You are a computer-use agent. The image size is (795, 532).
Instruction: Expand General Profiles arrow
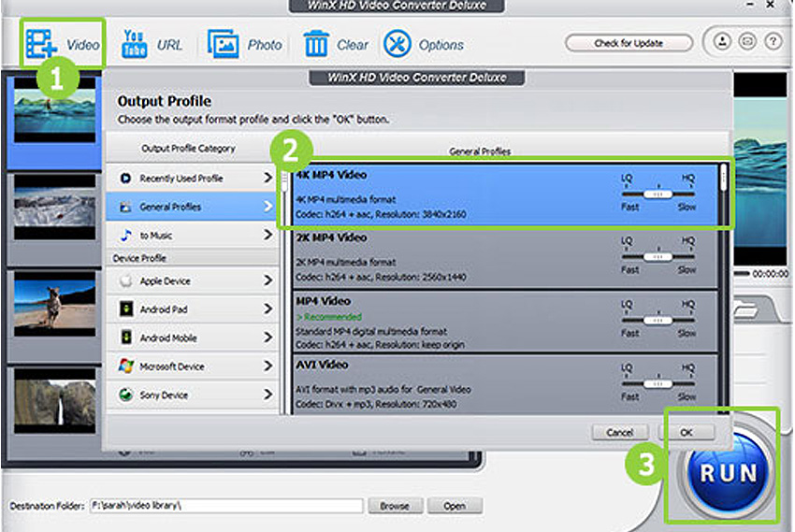pyautogui.click(x=267, y=207)
